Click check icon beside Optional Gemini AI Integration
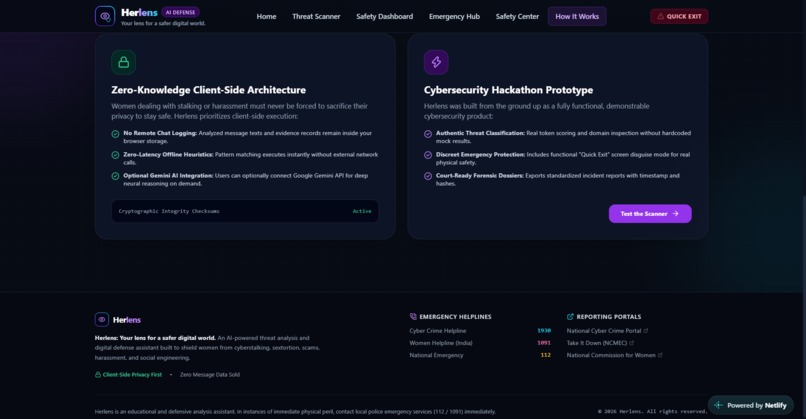The image size is (806, 419). (x=115, y=176)
